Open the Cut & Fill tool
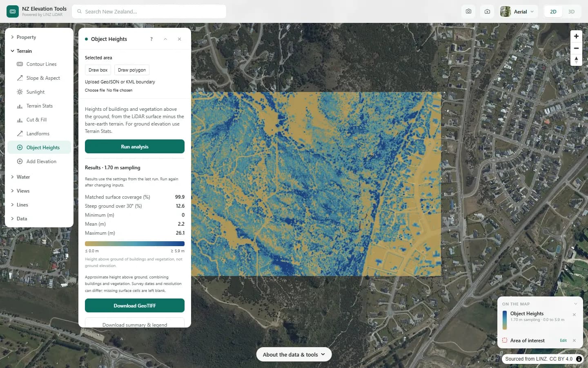Screen dimensions: 588x368 click(39, 120)
